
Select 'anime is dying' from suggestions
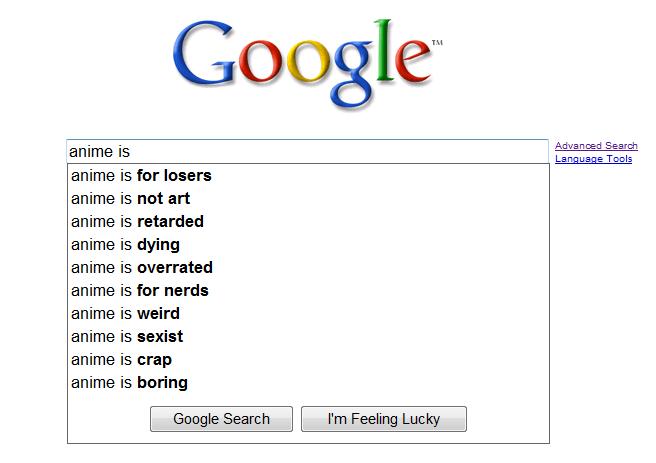pyautogui.click(x=125, y=245)
